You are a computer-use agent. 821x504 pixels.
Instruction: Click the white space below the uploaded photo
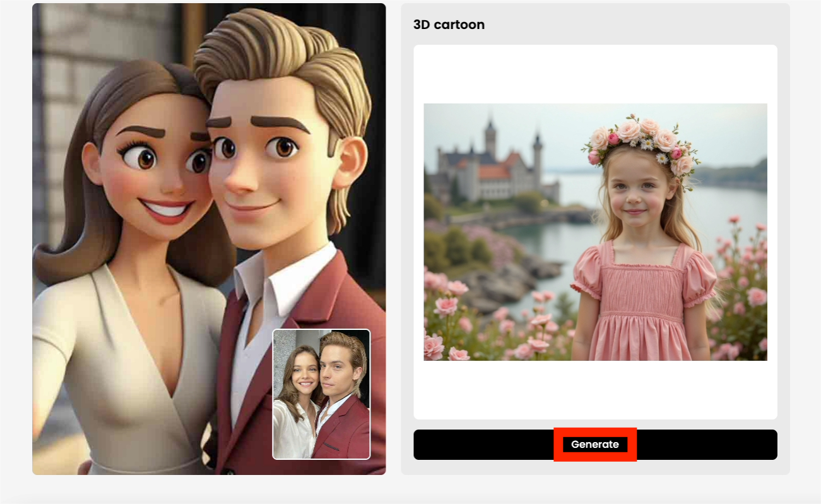[x=595, y=390]
